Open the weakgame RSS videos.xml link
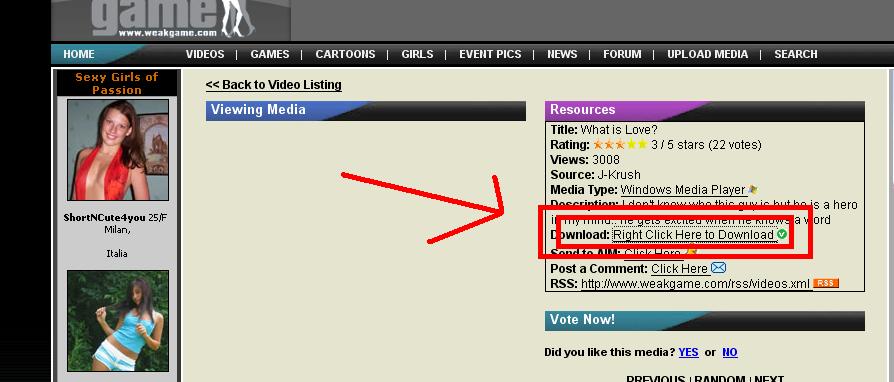Image resolution: width=894 pixels, height=382 pixels. (695, 284)
